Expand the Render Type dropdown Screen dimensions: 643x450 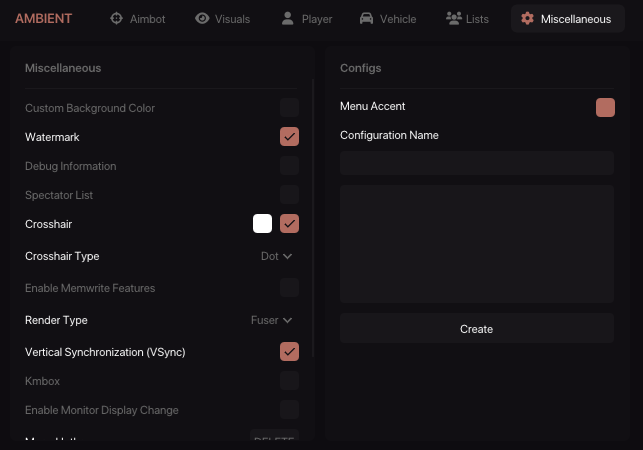pos(271,320)
